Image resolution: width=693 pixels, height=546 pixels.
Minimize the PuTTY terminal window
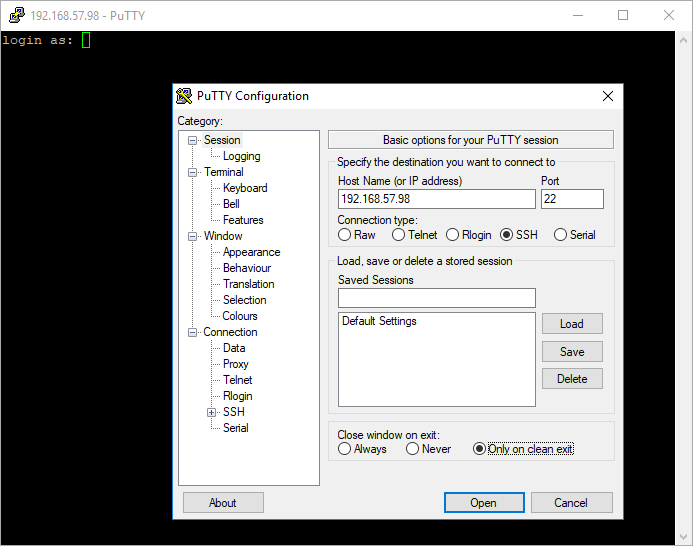point(578,15)
